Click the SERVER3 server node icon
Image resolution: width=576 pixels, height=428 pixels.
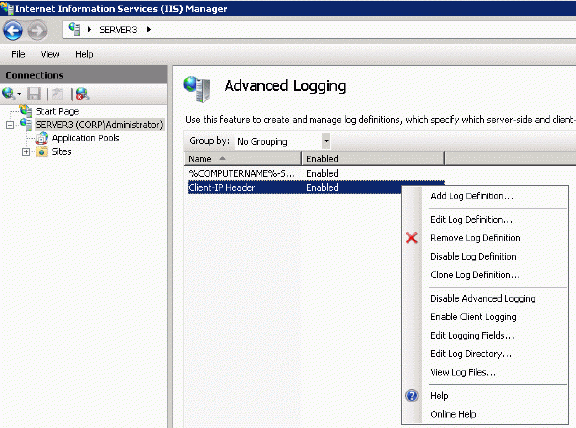26,125
